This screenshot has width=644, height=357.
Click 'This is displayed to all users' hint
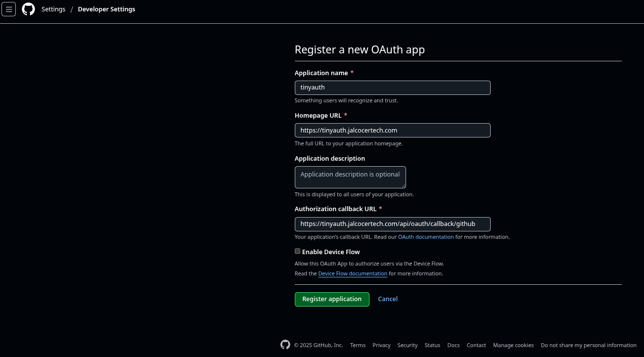pyautogui.click(x=354, y=194)
